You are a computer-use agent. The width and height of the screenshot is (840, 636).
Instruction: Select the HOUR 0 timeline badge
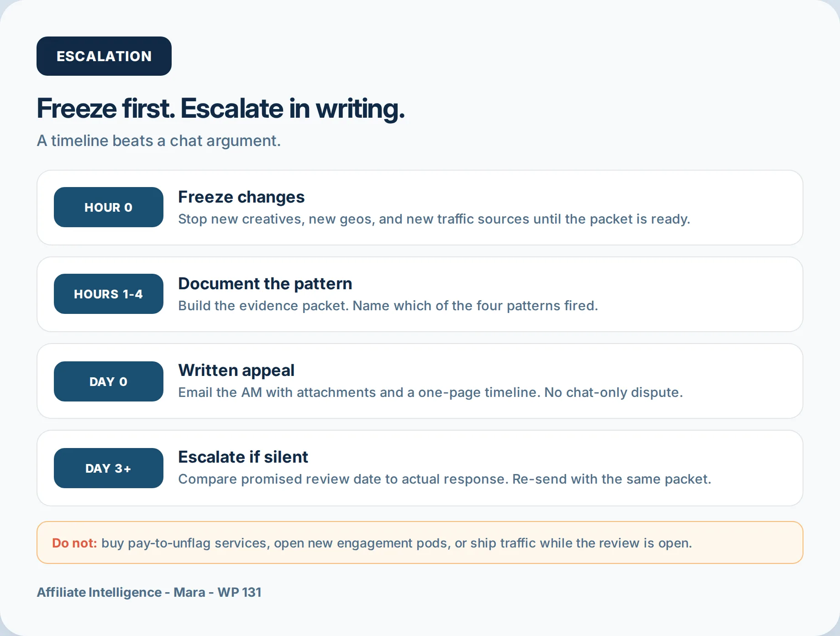[109, 207]
